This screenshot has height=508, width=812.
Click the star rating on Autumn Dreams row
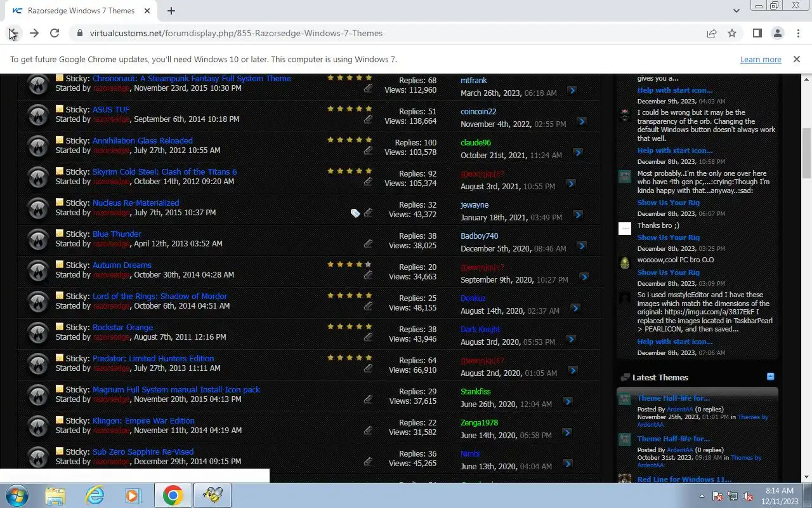tap(350, 265)
